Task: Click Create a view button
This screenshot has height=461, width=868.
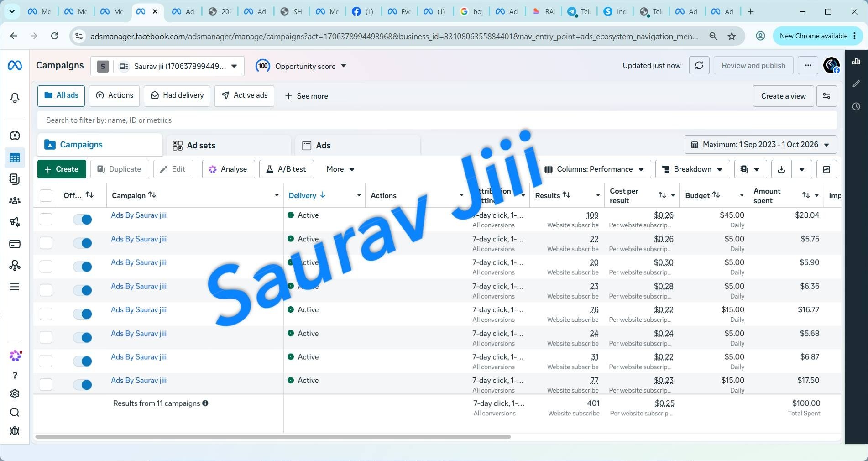Action: tap(783, 96)
